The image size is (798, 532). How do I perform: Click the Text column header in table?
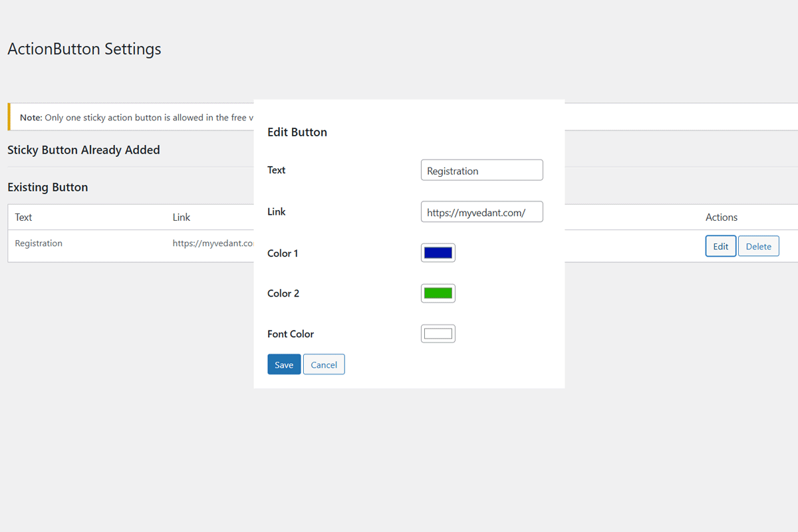[23, 217]
